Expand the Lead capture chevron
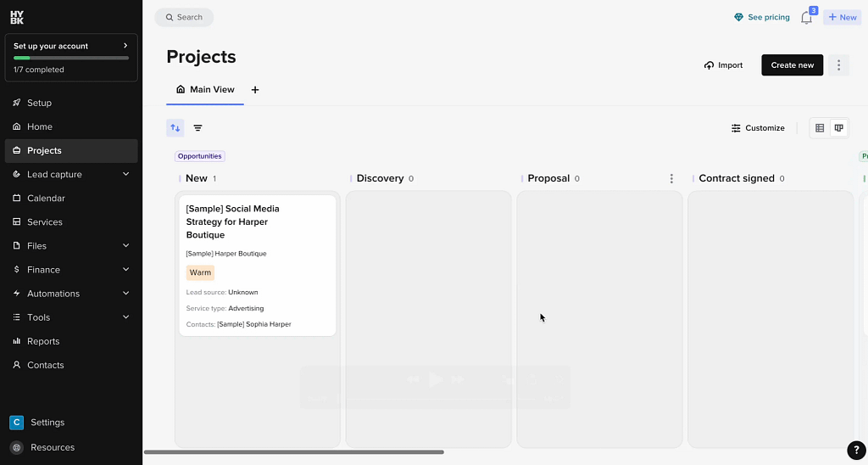Viewport: 868px width, 465px height. pyautogui.click(x=125, y=174)
